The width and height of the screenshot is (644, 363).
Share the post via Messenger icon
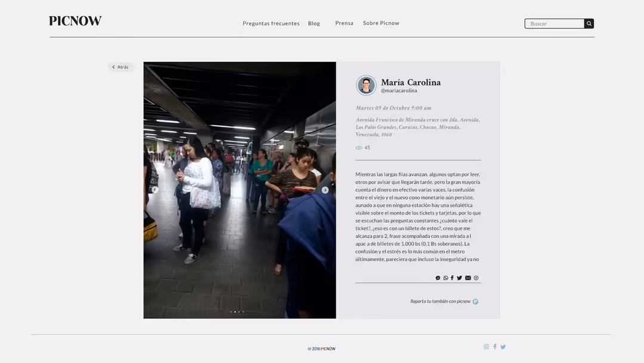438,278
